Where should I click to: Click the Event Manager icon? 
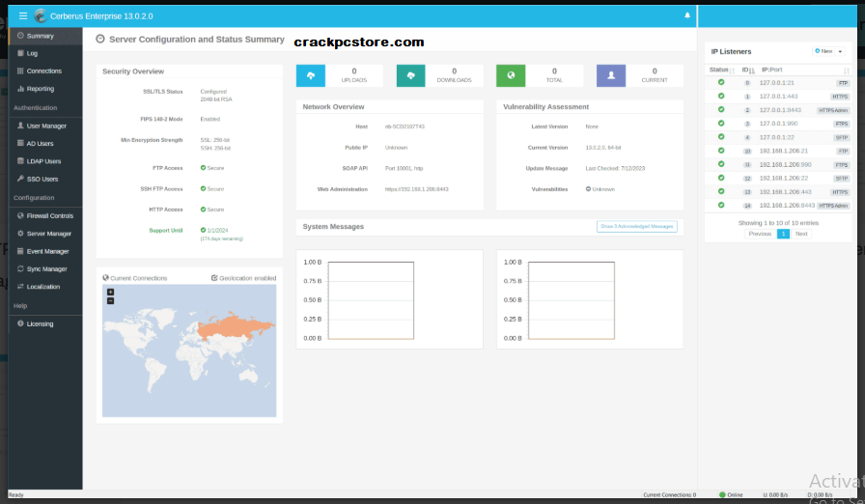[20, 251]
